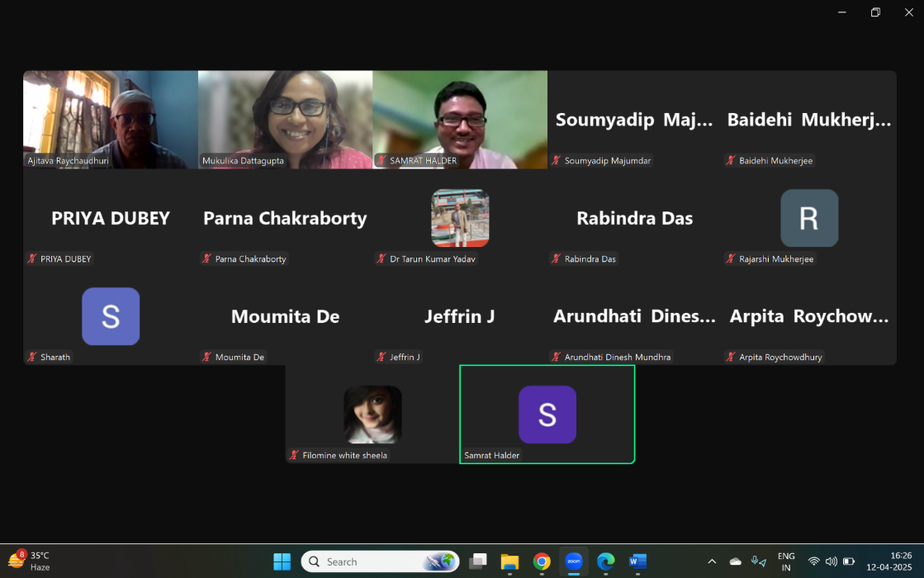The image size is (924, 578).
Task: Click the muted mic icon for Parna Chakraborty
Action: 206,258
